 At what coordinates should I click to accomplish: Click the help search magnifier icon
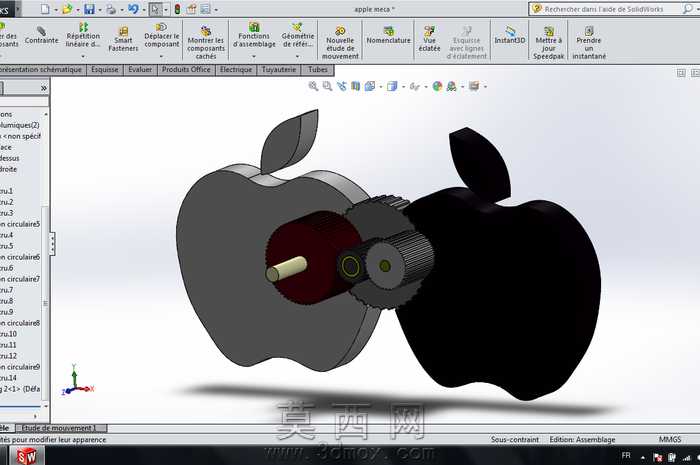[x=688, y=9]
